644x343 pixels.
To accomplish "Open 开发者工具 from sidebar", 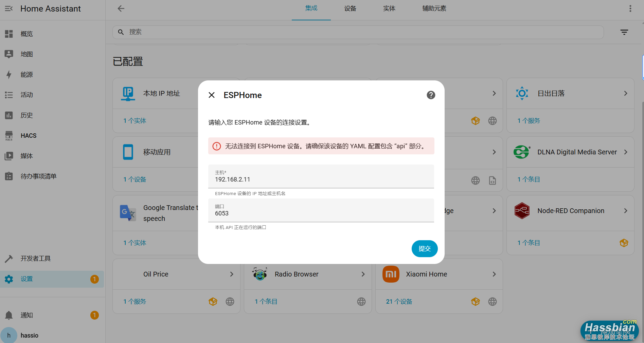I will coord(35,258).
